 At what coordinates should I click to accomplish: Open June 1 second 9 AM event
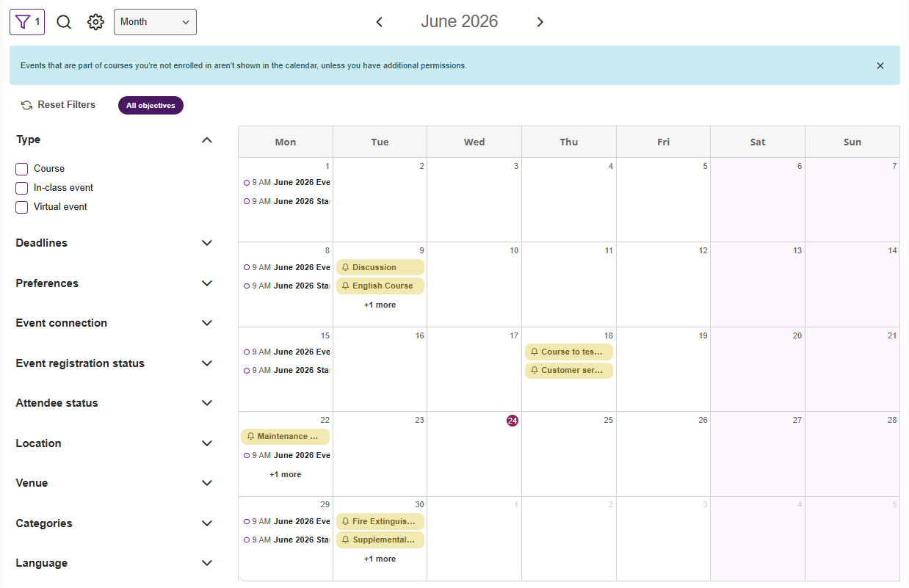[286, 201]
